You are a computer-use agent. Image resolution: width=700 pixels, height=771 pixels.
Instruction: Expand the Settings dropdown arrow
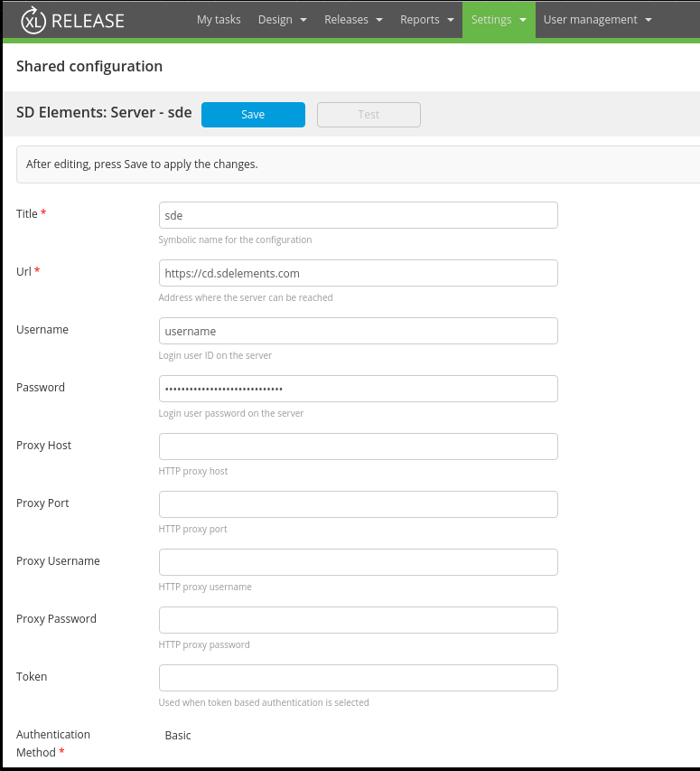(523, 20)
